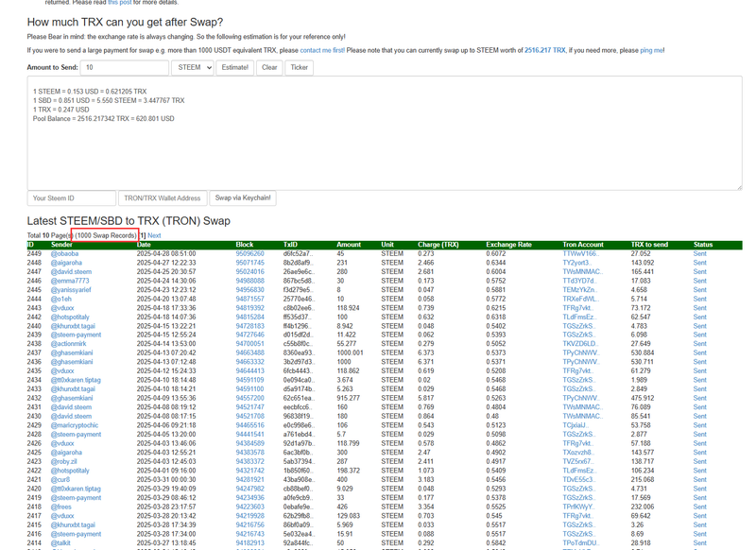
Task: Open Tron account TTWwV166.. link
Action: [x=580, y=253]
